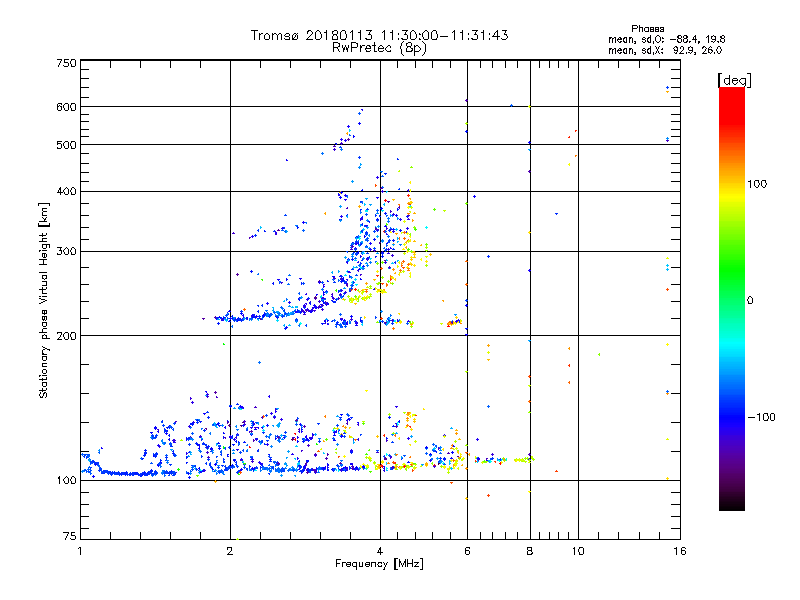Screen dimensions: 800x600
Task: Click the frequency axis tick label 10
Action: (578, 551)
